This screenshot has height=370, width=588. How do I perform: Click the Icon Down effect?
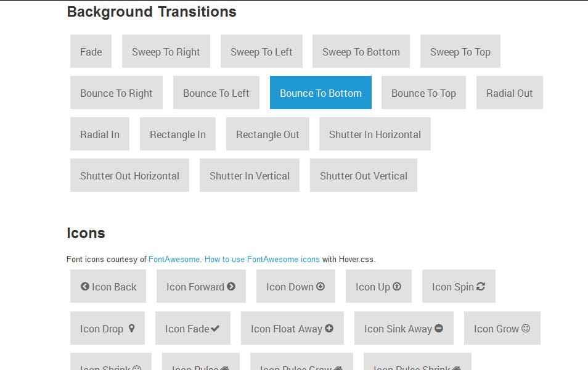[x=295, y=286]
